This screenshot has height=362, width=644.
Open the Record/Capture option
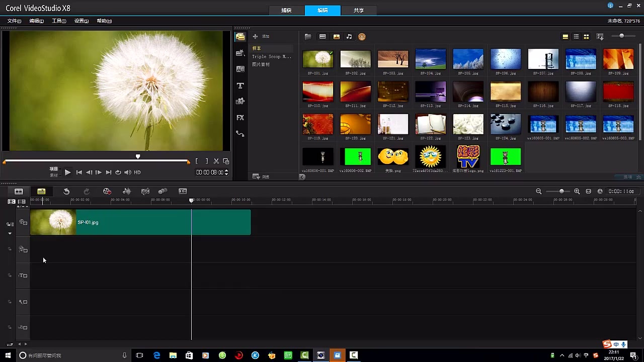107,191
